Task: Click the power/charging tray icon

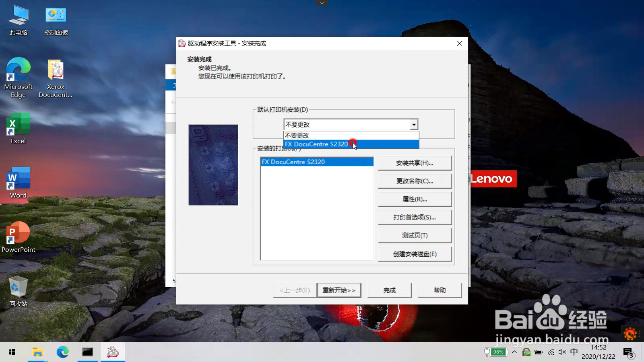Action: coord(538,352)
